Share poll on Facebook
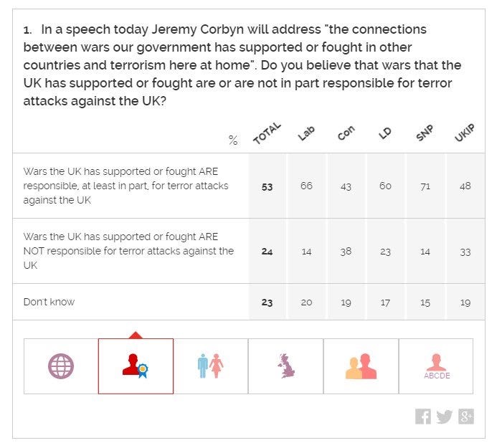The image size is (497, 448). click(x=423, y=416)
